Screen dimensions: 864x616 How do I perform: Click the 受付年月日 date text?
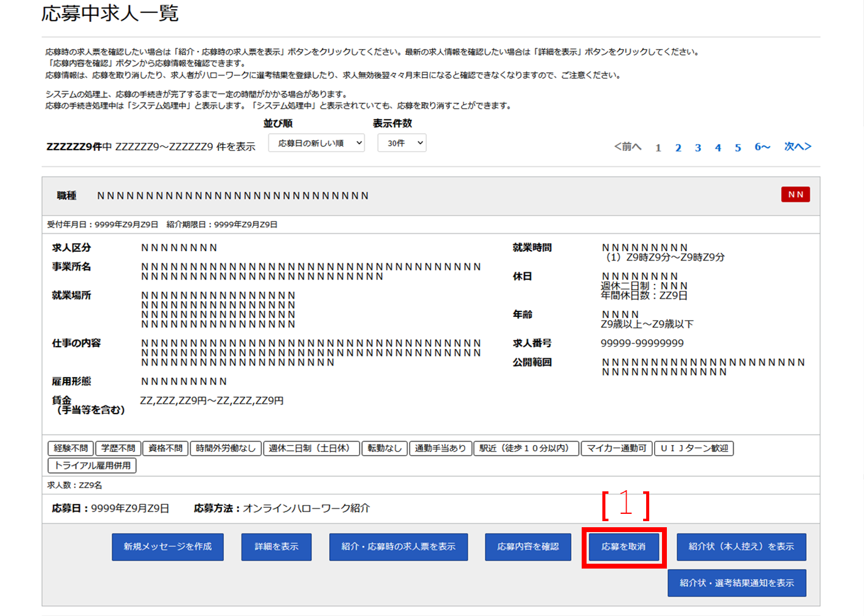(x=102, y=224)
